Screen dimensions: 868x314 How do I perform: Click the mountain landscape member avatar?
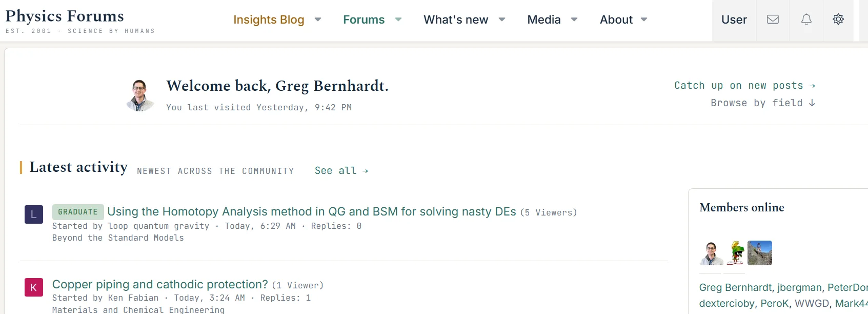[x=760, y=253]
